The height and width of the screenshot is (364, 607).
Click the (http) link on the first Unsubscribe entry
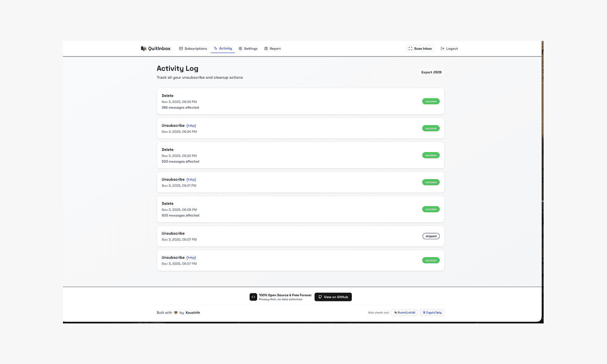(191, 126)
